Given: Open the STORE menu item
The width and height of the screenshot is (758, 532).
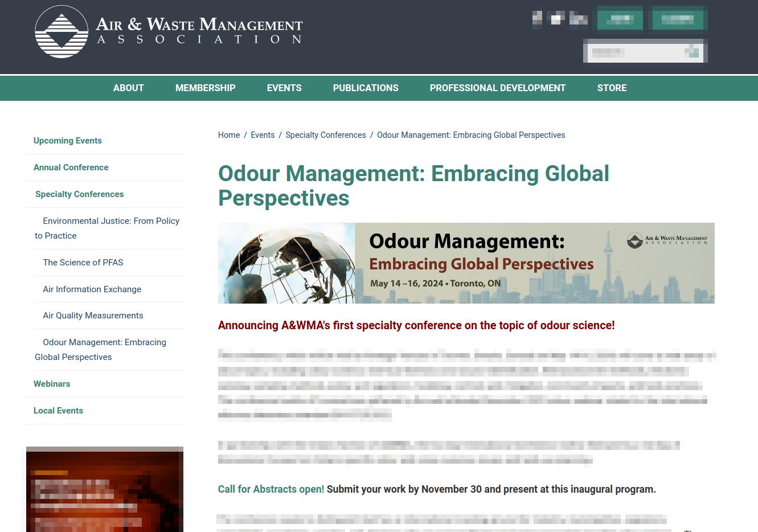Looking at the screenshot, I should [612, 88].
